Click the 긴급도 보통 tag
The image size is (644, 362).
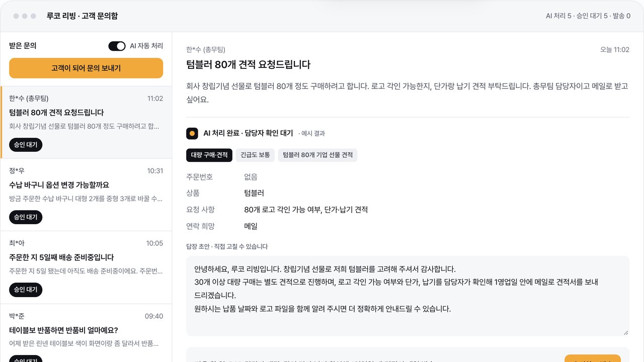[255, 155]
